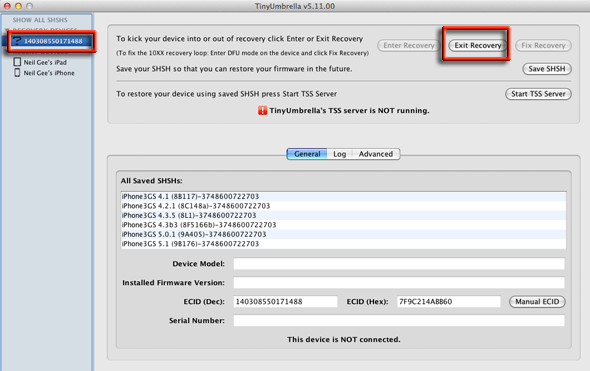Select the General tab
The height and width of the screenshot is (371, 590).
click(x=307, y=154)
